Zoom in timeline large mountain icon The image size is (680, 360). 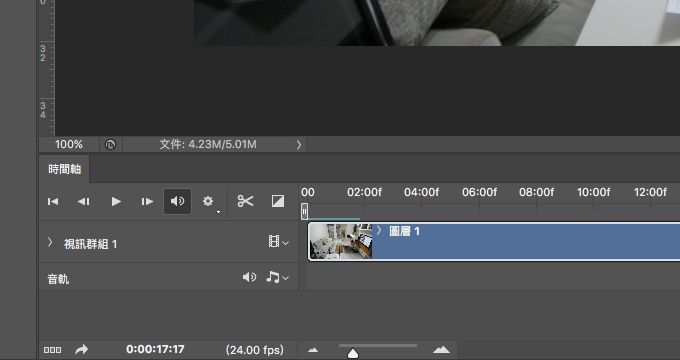pyautogui.click(x=441, y=349)
